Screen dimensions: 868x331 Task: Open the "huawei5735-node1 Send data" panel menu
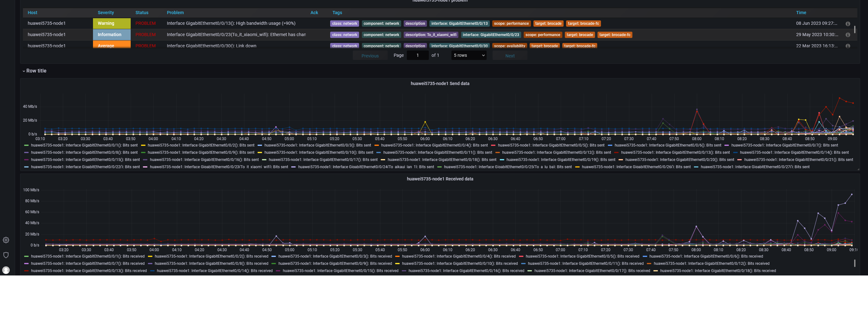(440, 83)
